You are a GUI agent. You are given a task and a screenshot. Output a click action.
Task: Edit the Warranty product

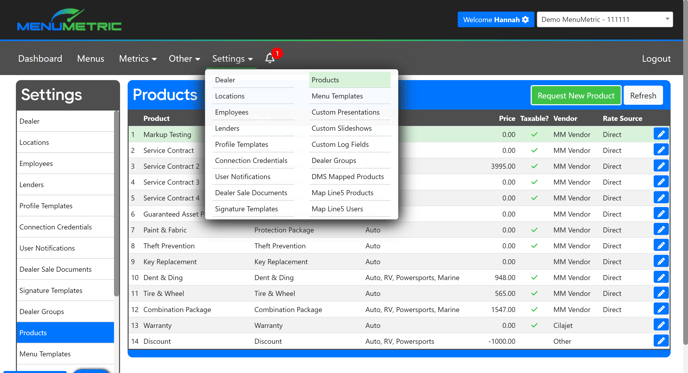[x=661, y=325]
